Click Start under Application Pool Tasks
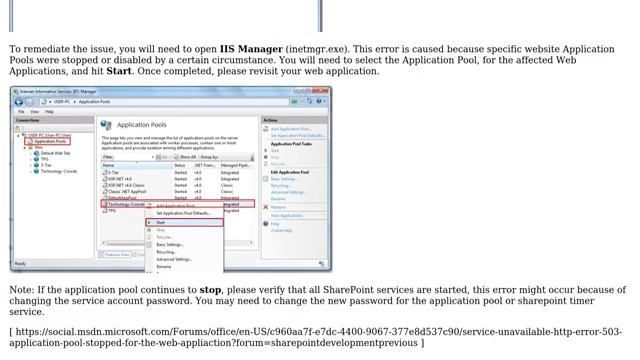 [x=275, y=151]
